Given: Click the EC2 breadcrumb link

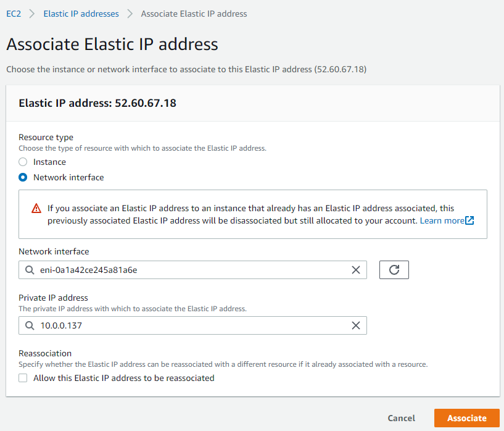Looking at the screenshot, I should 14,14.
